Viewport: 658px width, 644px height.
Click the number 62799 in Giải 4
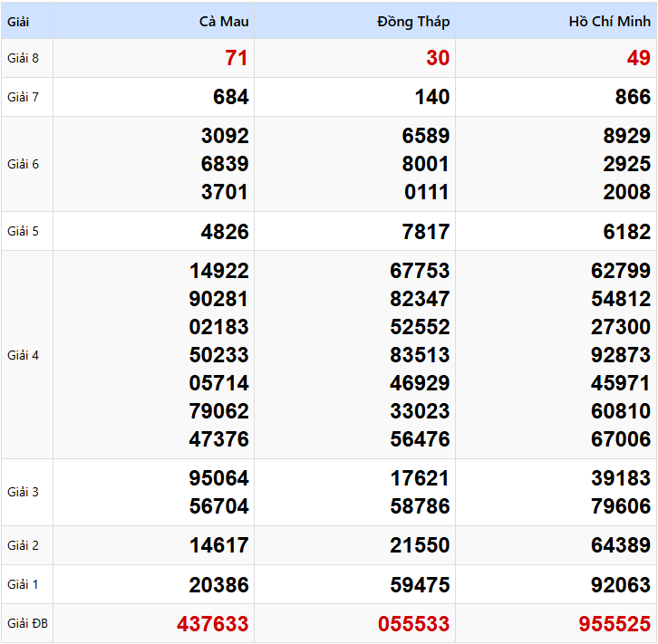point(621,271)
